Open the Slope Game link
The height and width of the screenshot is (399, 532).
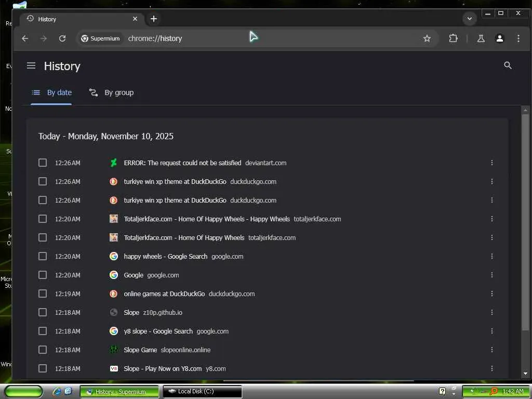click(140, 350)
